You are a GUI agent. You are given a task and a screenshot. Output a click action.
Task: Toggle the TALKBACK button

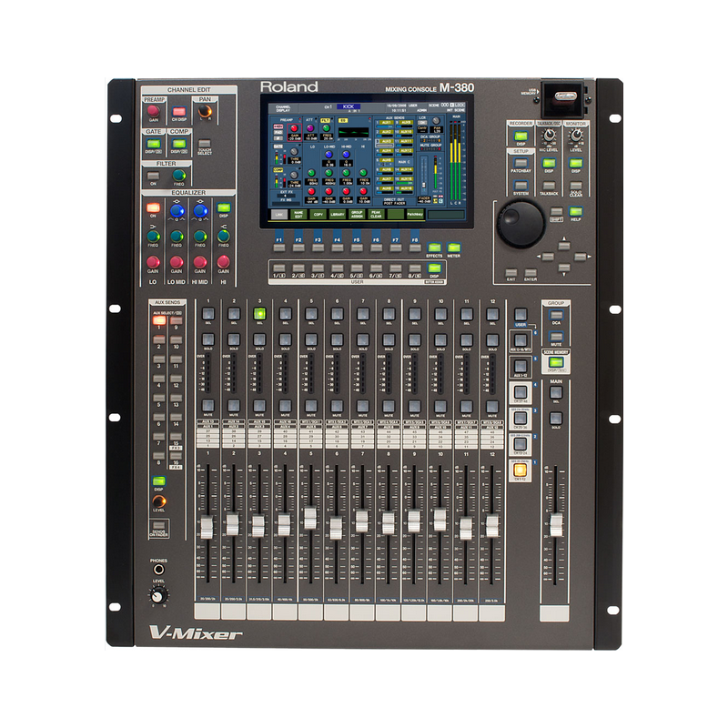click(549, 186)
